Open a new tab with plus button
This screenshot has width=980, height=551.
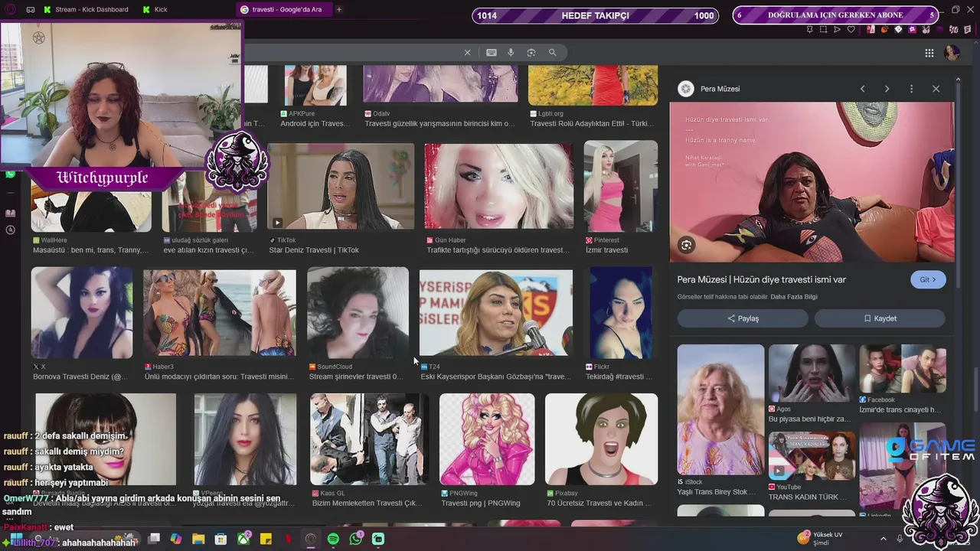pyautogui.click(x=339, y=10)
